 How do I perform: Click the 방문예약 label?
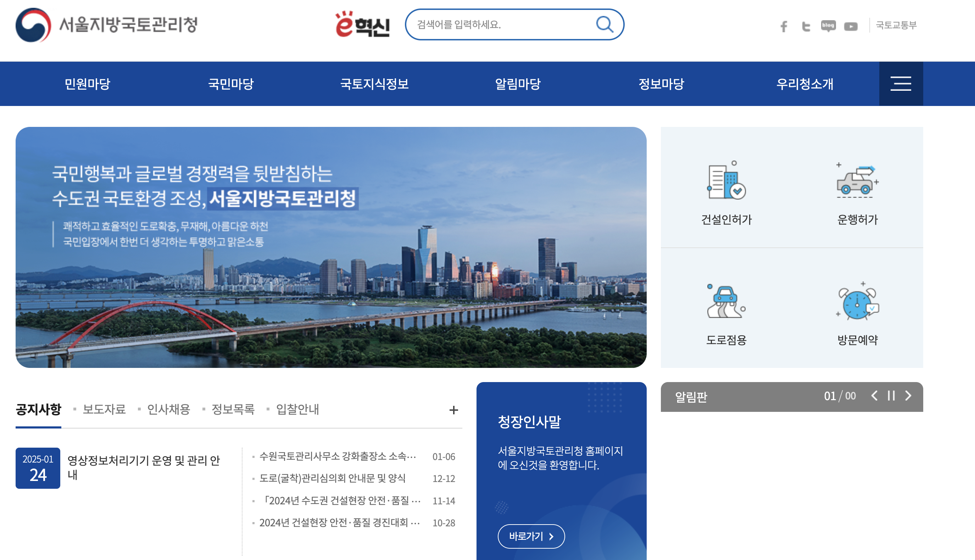pos(858,340)
